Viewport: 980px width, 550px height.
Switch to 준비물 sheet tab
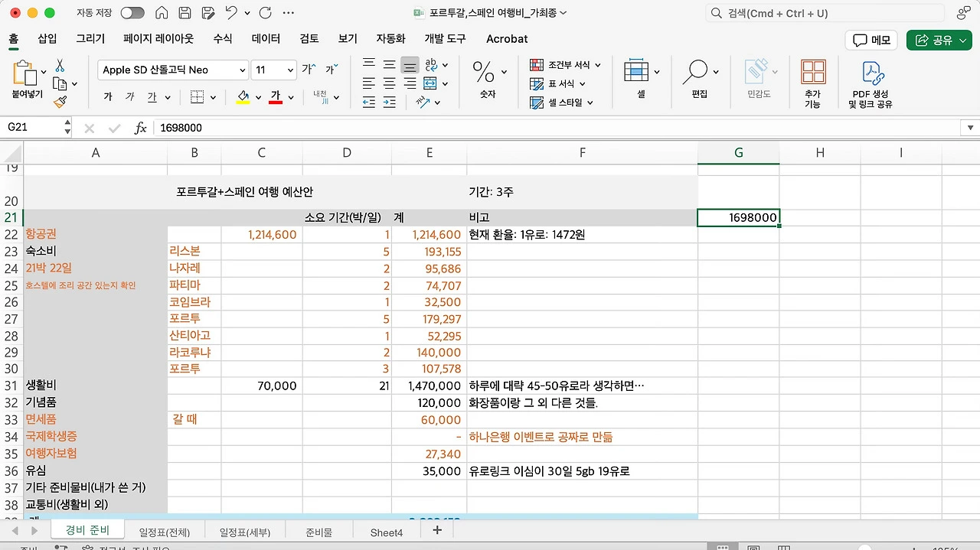(319, 532)
